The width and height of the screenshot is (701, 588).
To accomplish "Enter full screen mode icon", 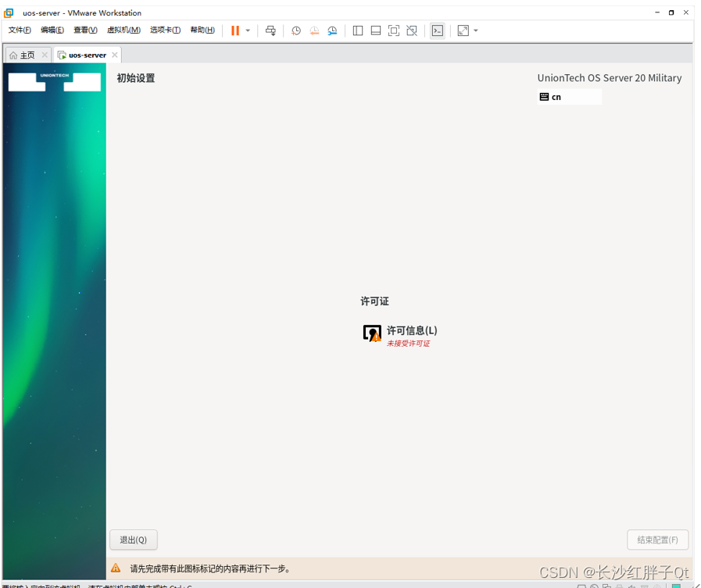I will tap(393, 30).
